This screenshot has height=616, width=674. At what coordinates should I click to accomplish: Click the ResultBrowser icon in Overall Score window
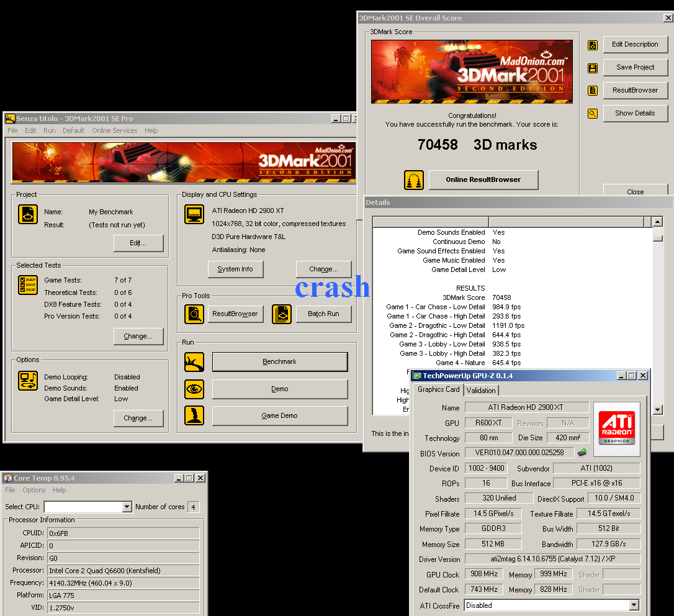(593, 91)
